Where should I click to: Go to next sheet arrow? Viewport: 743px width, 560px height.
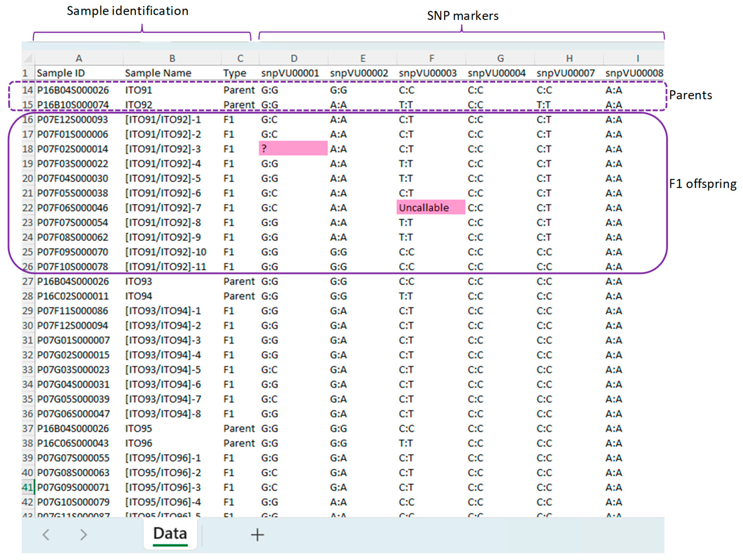tap(83, 534)
